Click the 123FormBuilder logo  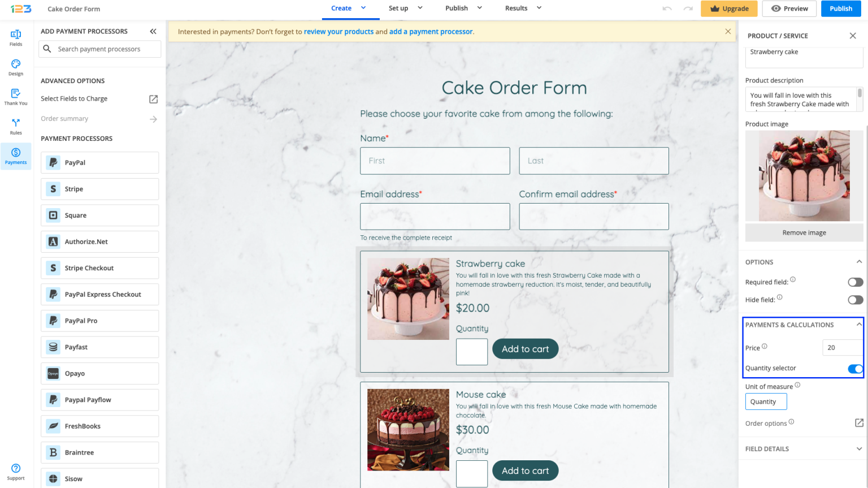coord(21,8)
